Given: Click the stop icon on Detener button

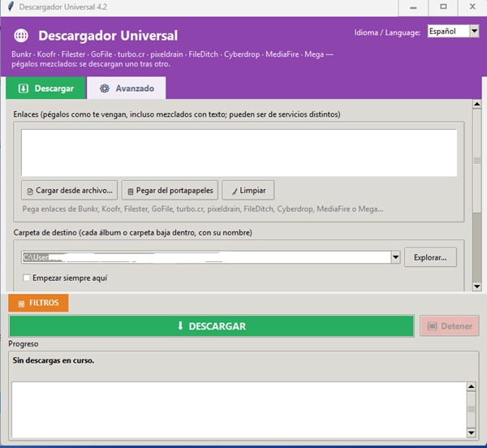Looking at the screenshot, I should coord(432,326).
